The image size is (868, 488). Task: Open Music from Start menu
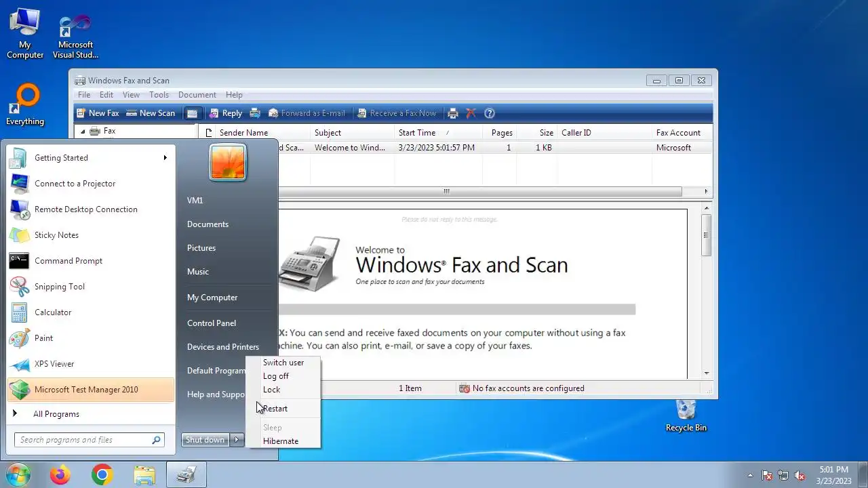point(198,272)
